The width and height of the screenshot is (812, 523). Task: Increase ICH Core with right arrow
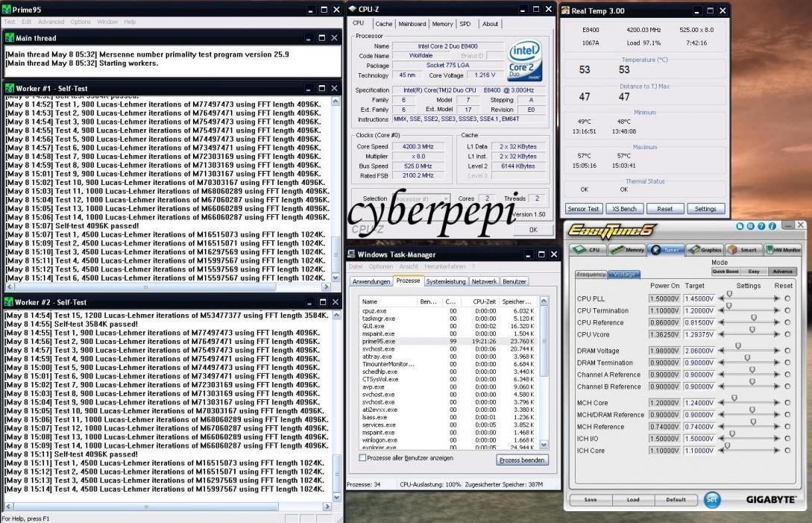776,451
